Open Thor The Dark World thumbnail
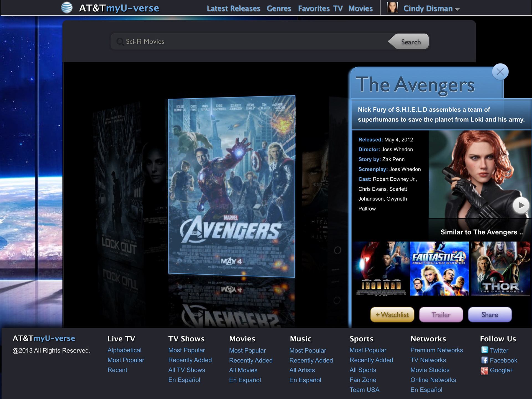This screenshot has height=399, width=532. (x=501, y=268)
